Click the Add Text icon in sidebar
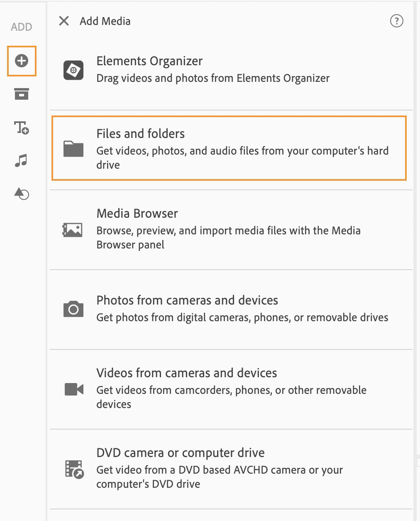Image resolution: width=420 pixels, height=521 pixels. (x=21, y=129)
